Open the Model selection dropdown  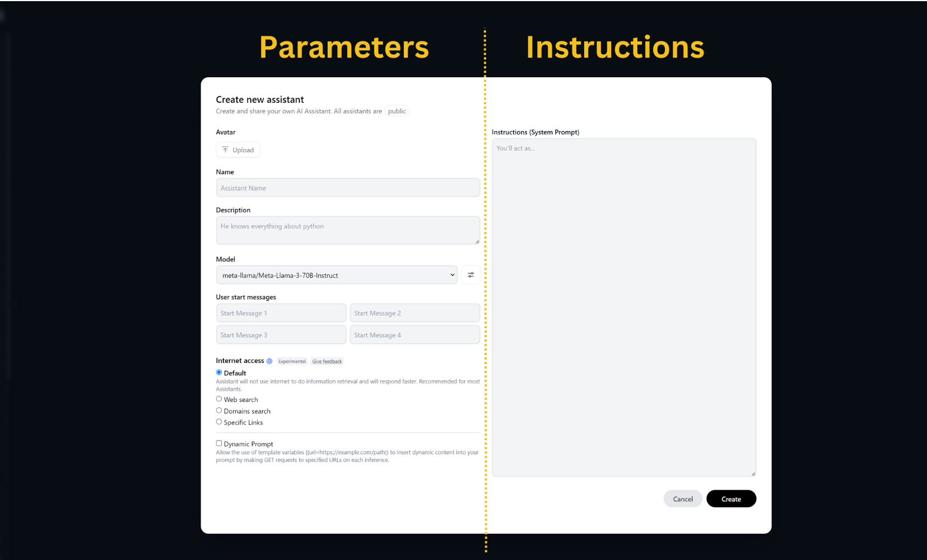coord(336,275)
